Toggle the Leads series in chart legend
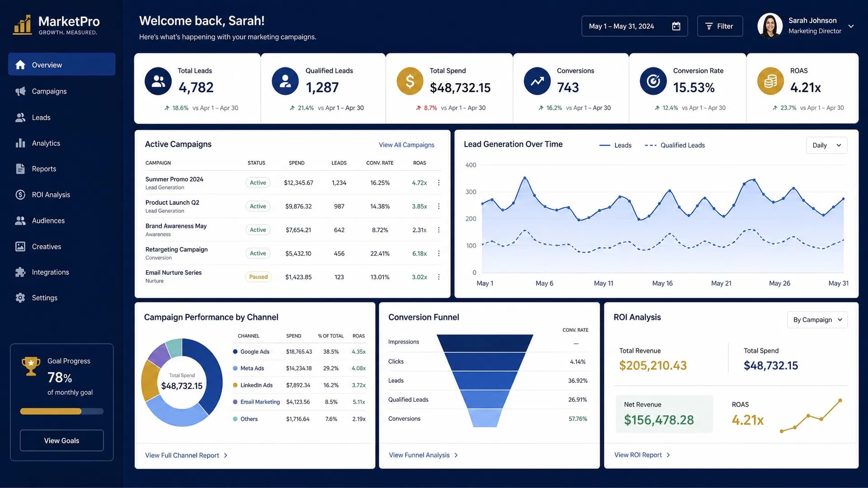868x488 pixels. tap(615, 145)
